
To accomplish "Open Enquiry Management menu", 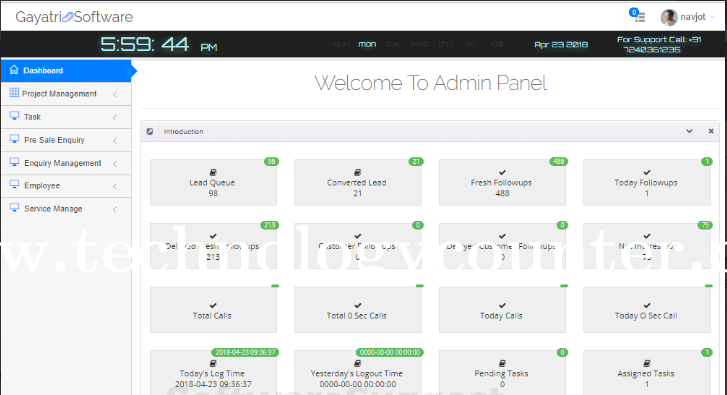I will 66,163.
